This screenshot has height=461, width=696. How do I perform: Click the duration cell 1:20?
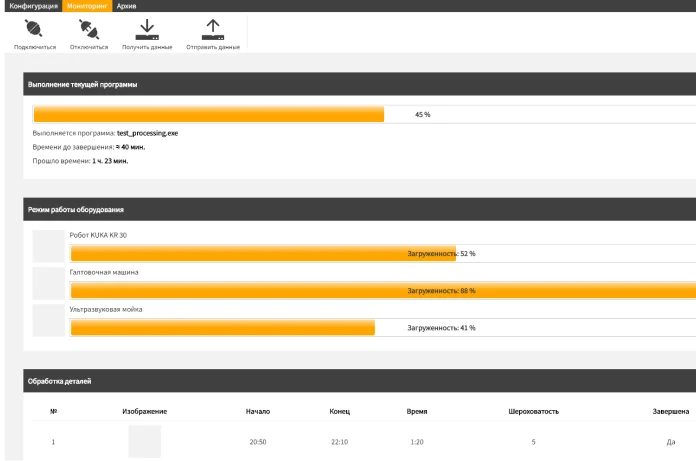[417, 442]
